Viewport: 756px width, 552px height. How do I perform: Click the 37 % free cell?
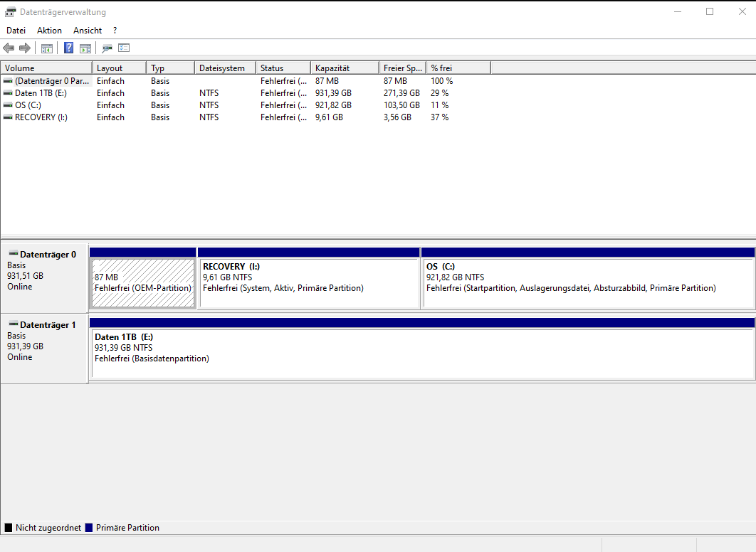439,117
